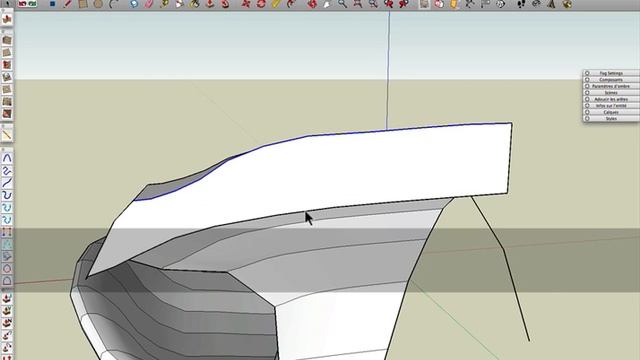640x360 pixels.
Task: Choose the Circle tool in top toolbar
Action: 98,4
